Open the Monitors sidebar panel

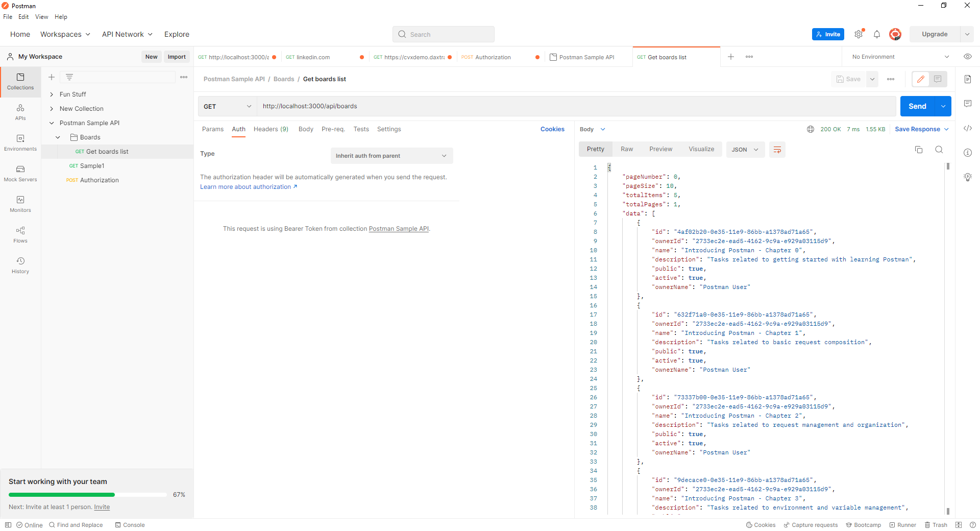click(x=20, y=204)
